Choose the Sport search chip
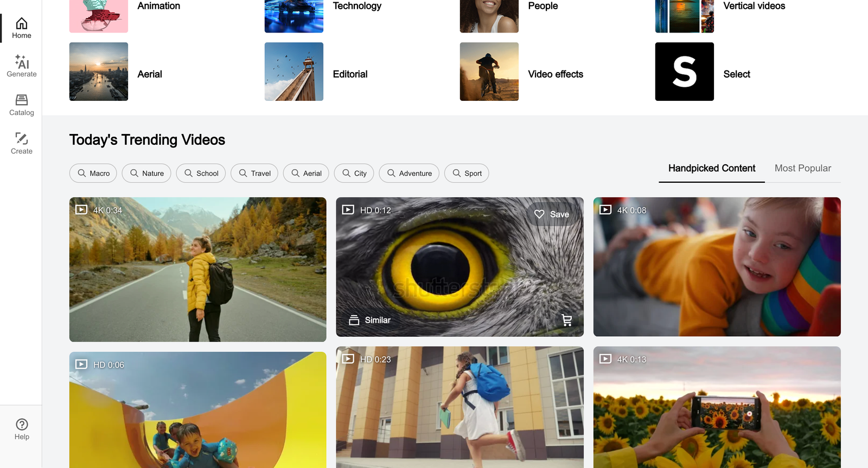Viewport: 868px width, 468px height. coord(467,173)
